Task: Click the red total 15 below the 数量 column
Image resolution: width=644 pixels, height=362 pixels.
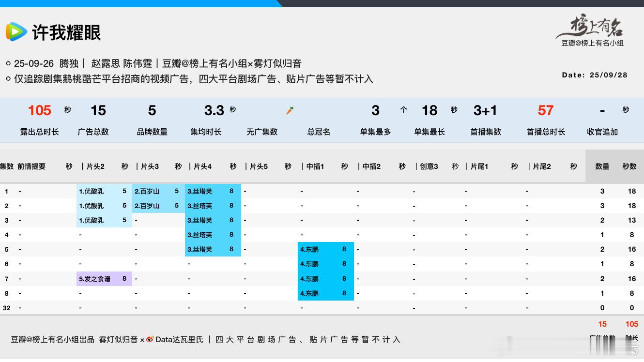Action: (602, 324)
